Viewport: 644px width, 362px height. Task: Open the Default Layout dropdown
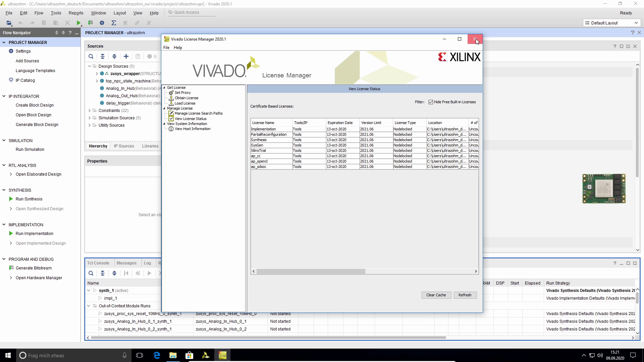637,23
